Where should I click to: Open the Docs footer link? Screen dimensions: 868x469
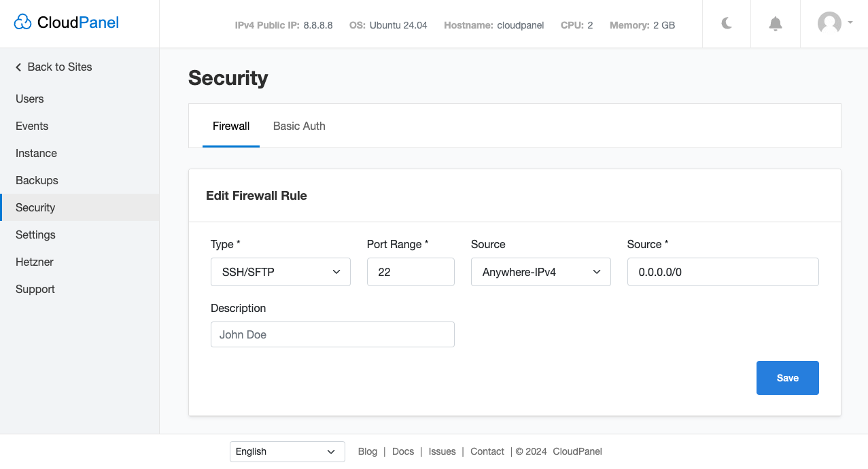[403, 451]
